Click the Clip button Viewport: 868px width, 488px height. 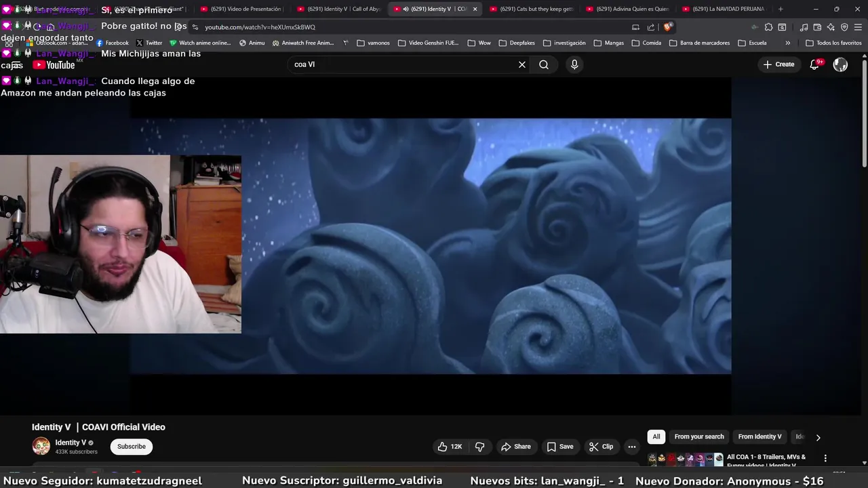click(601, 447)
